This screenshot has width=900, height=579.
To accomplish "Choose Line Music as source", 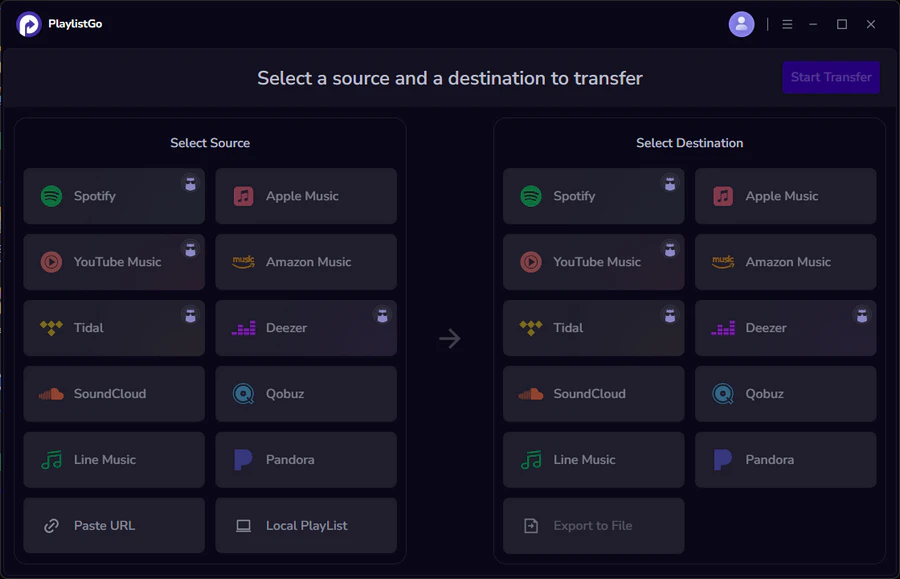I will coord(114,460).
